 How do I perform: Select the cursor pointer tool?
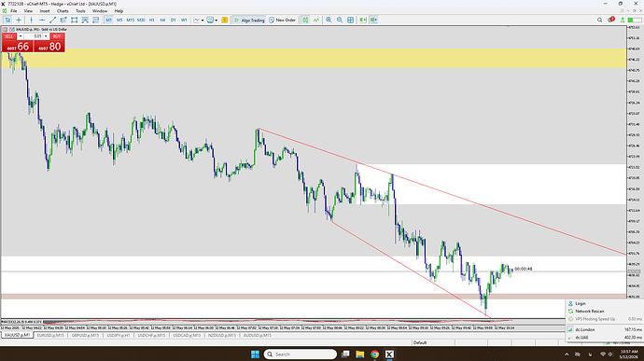7,20
